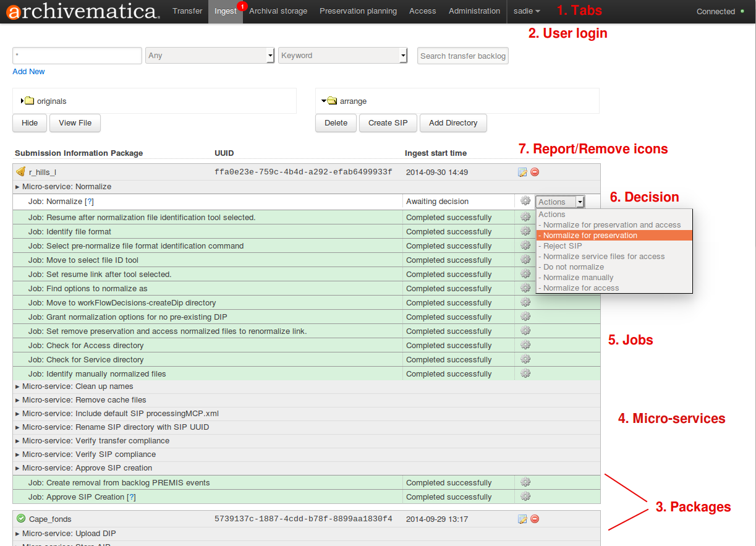The image size is (756, 546).
Task: Expand the originals folder tree
Action: [22, 101]
